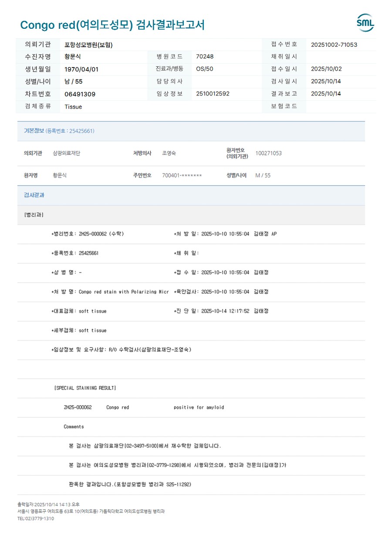
Task: Click the print date '출력일자:2025/10/14 14:13 오후'
Action: (x=48, y=504)
